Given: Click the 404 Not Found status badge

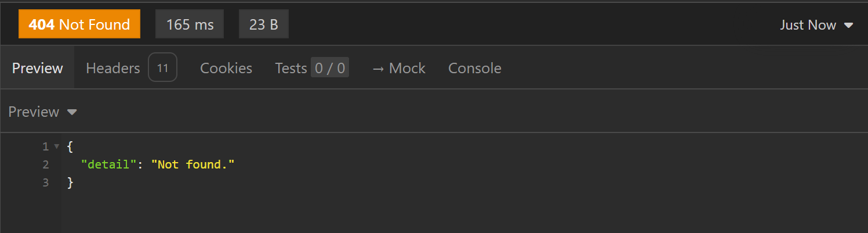Looking at the screenshot, I should click(x=79, y=25).
